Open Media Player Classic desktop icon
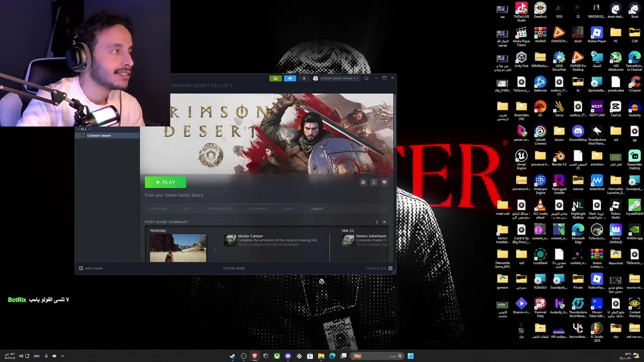Viewport: 644px width, 362px height. 521,37
